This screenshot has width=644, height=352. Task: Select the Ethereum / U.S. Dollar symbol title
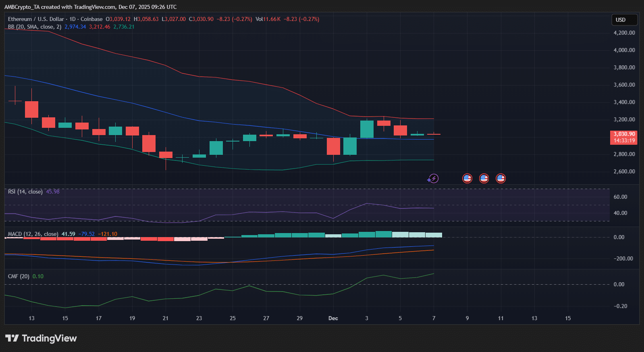click(x=36, y=19)
